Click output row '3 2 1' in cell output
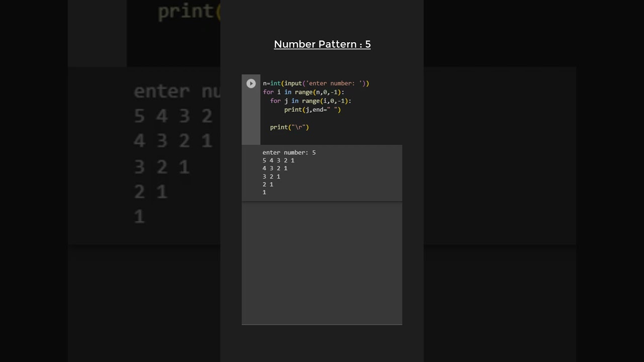 271,176
